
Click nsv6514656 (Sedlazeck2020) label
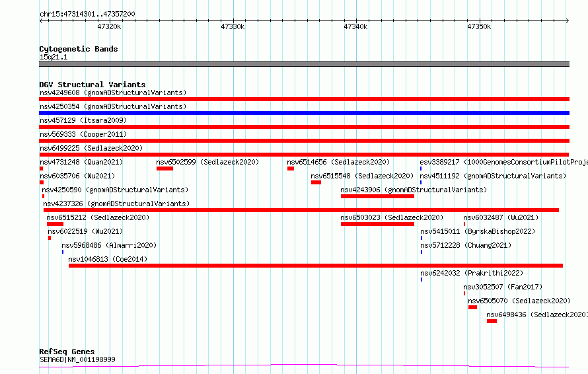[x=338, y=162]
